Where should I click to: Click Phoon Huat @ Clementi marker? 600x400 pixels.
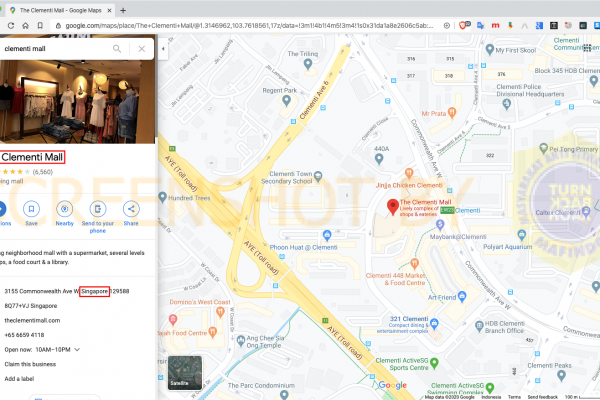click(327, 235)
